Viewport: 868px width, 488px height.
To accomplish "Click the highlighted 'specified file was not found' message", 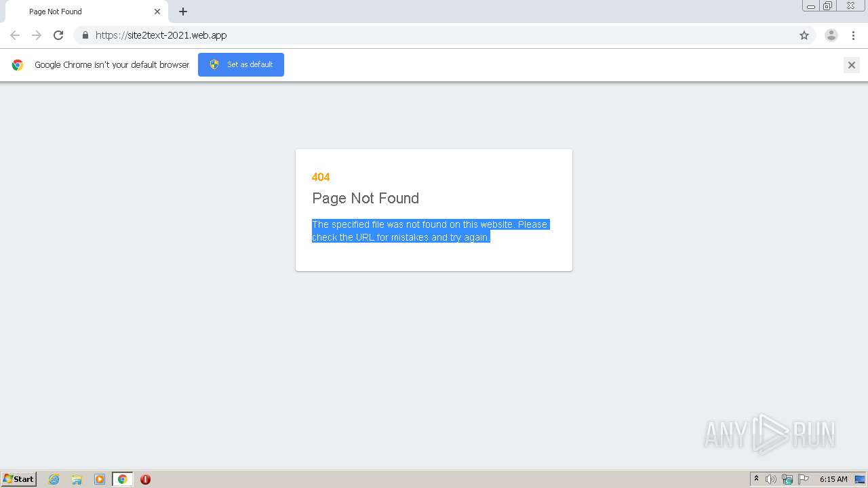I will 431,230.
